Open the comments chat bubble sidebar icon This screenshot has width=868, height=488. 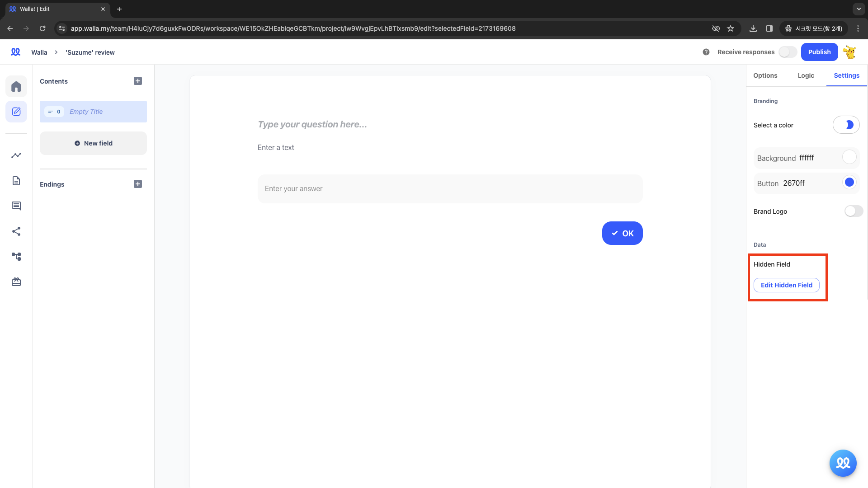tap(16, 206)
